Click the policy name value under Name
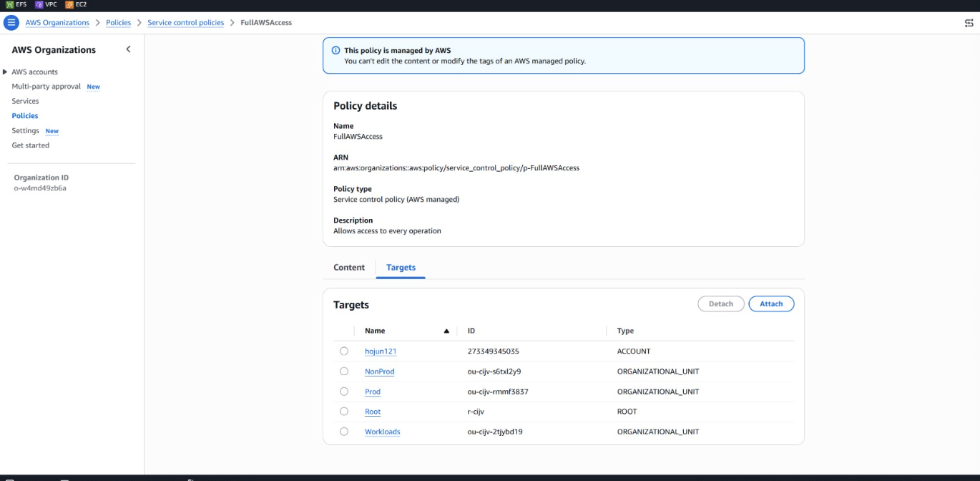Image resolution: width=980 pixels, height=481 pixels. pos(358,136)
